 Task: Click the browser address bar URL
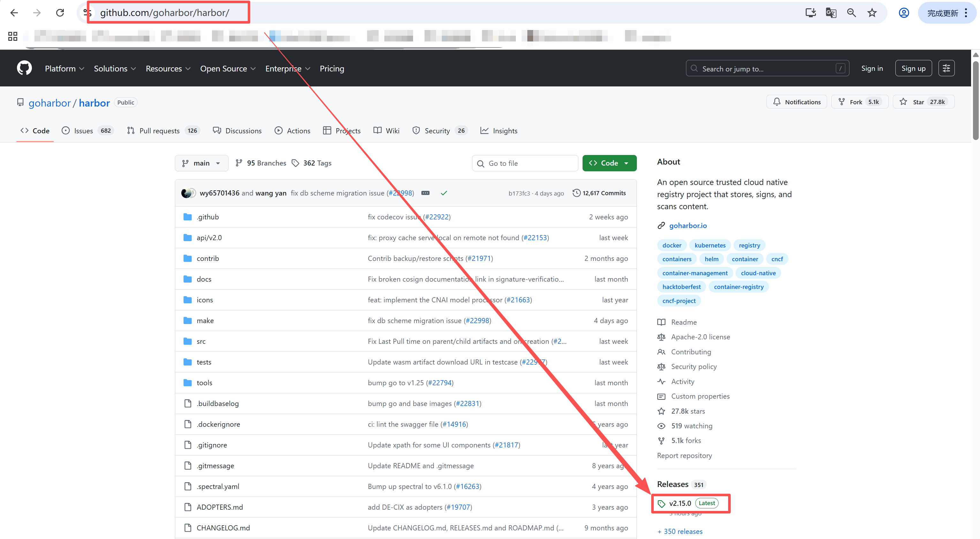(164, 13)
